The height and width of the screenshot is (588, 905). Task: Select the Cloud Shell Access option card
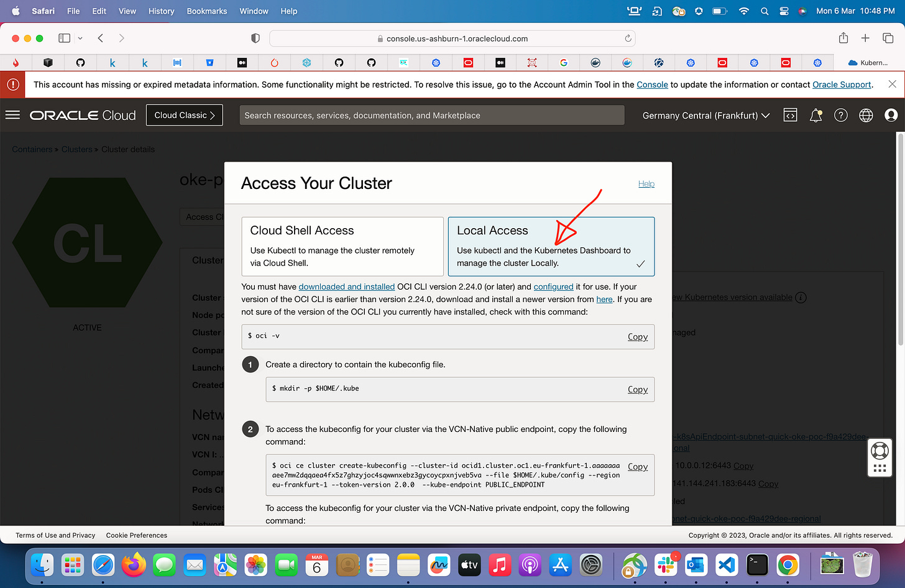tap(342, 246)
